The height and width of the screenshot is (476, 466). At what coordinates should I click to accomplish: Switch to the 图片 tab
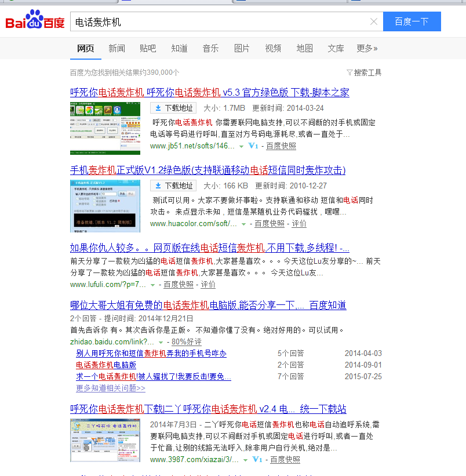click(x=242, y=48)
